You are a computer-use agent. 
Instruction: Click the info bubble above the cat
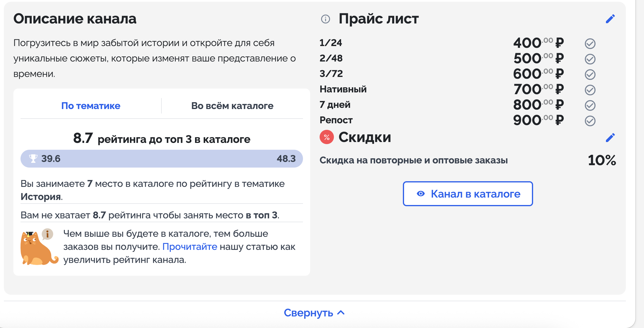coord(48,234)
